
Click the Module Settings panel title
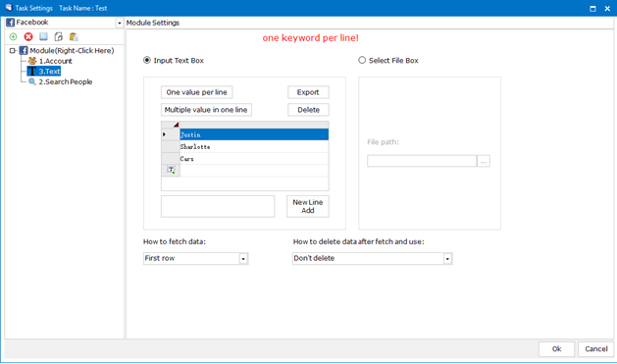point(153,23)
